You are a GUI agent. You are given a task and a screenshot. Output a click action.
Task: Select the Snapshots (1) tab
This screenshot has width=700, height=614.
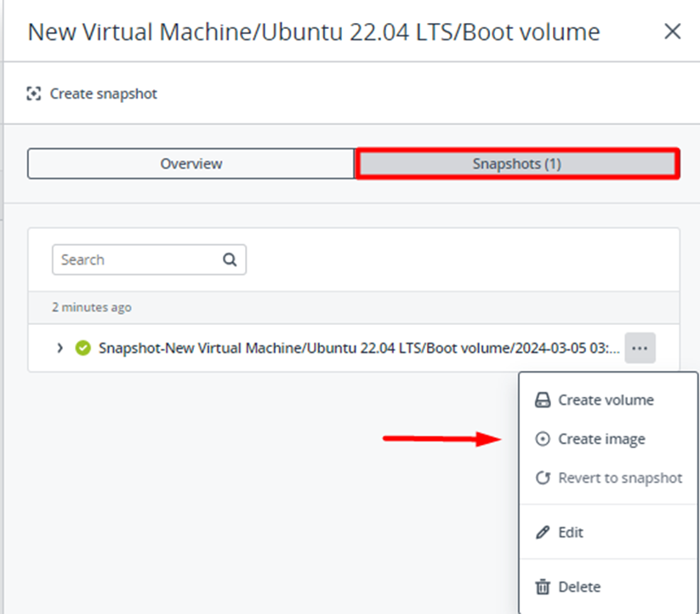[516, 163]
